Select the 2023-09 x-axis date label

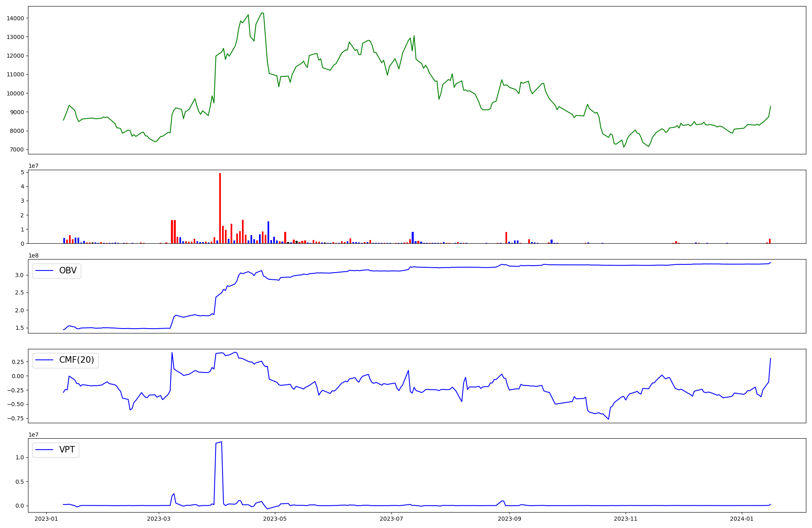coord(509,519)
